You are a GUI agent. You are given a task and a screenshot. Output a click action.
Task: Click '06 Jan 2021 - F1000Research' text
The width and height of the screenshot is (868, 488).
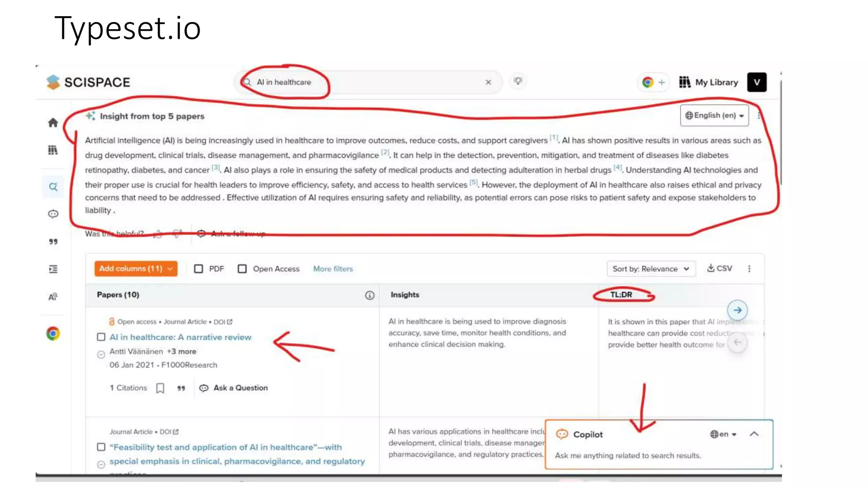163,365
